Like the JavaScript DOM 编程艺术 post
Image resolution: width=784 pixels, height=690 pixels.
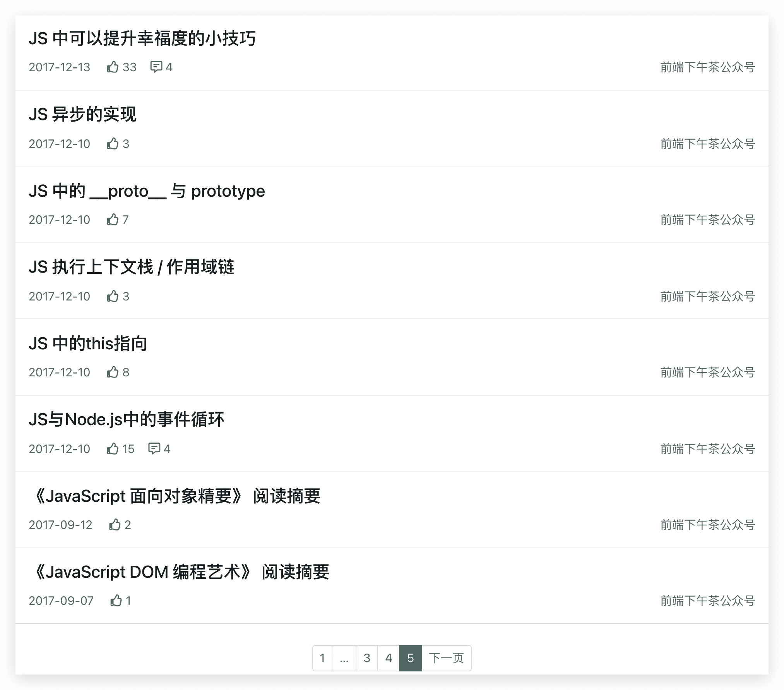pyautogui.click(x=116, y=601)
